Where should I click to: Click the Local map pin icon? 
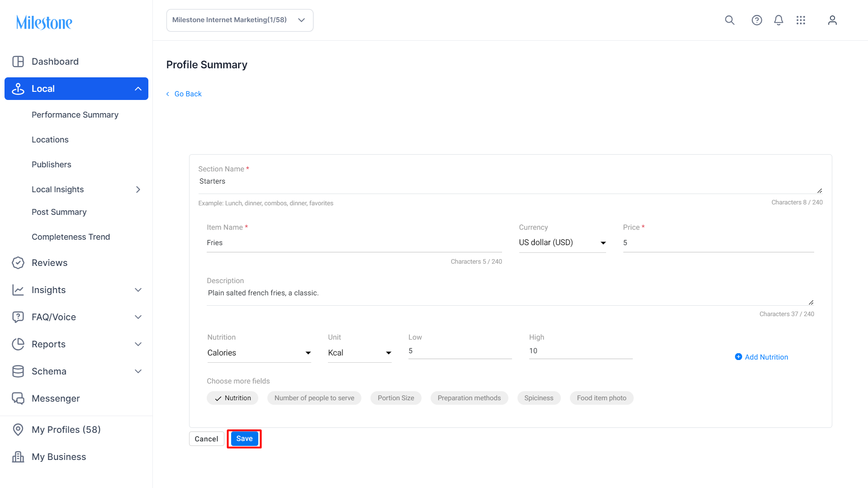click(18, 89)
